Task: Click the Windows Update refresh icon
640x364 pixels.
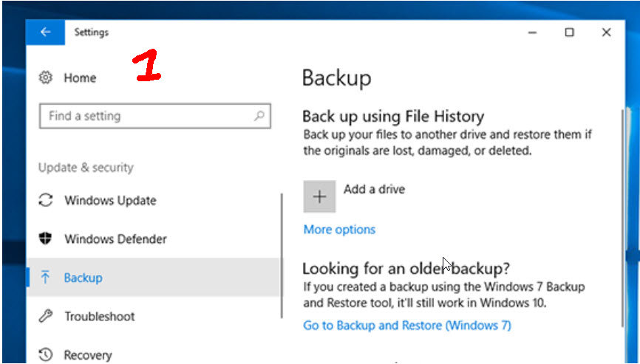Action: (46, 200)
